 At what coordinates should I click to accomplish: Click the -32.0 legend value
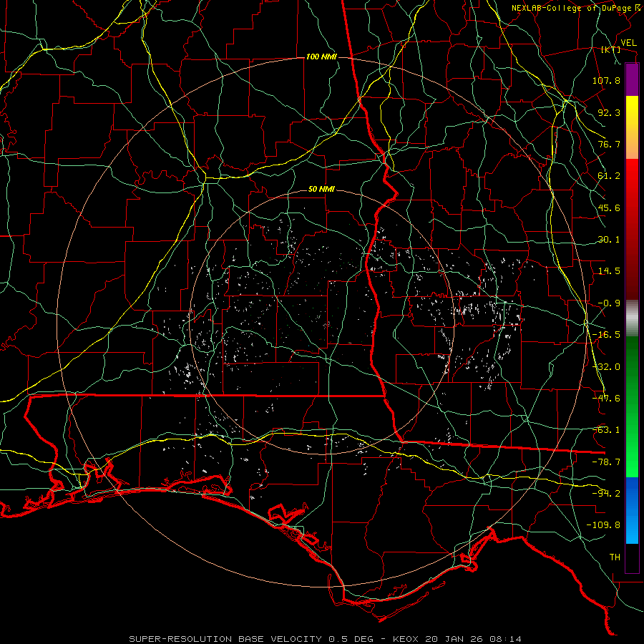pyautogui.click(x=606, y=367)
